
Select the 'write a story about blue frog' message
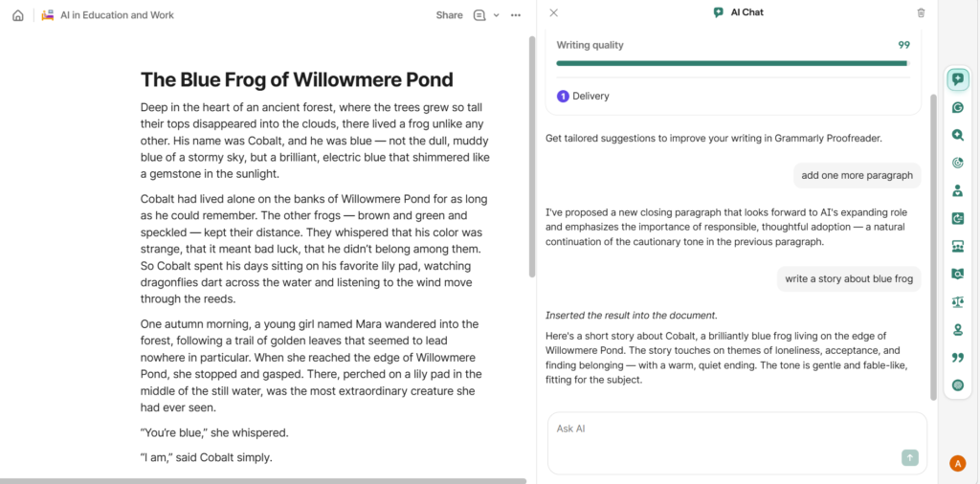point(849,279)
